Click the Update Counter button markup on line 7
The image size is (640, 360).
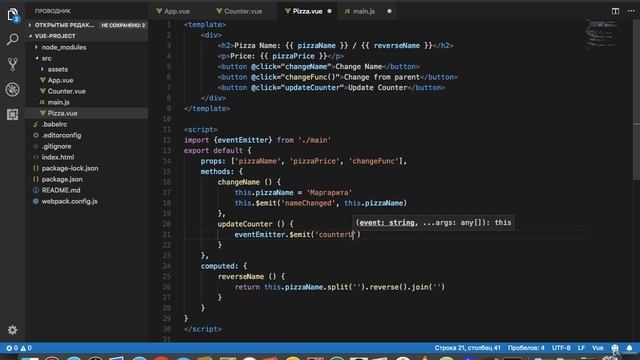pyautogui.click(x=331, y=88)
